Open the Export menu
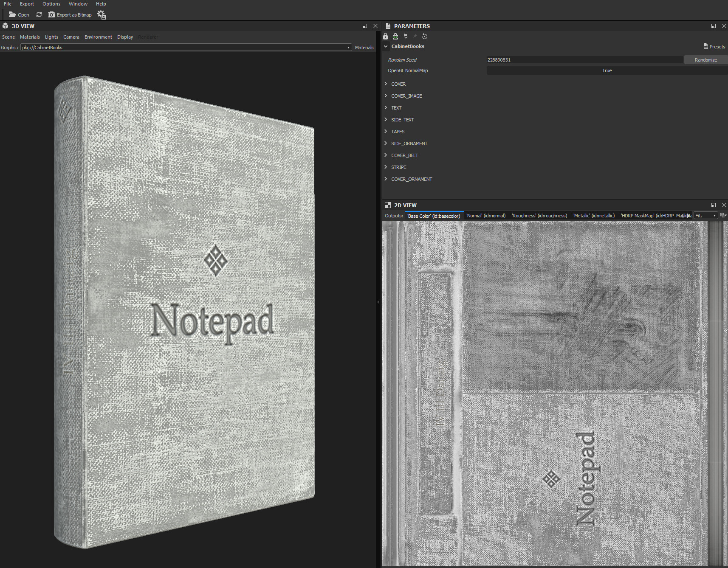This screenshot has height=568, width=728. coord(27,4)
